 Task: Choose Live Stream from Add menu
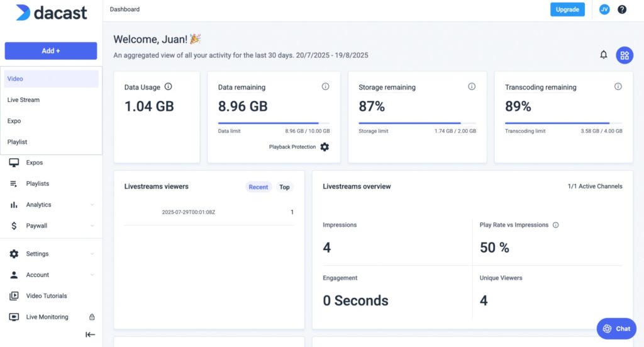coord(24,100)
